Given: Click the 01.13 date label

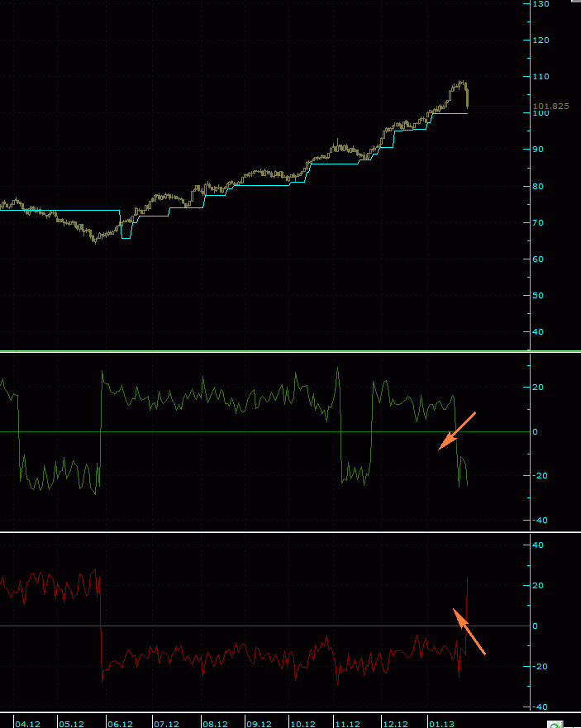Looking at the screenshot, I should pyautogui.click(x=441, y=724).
